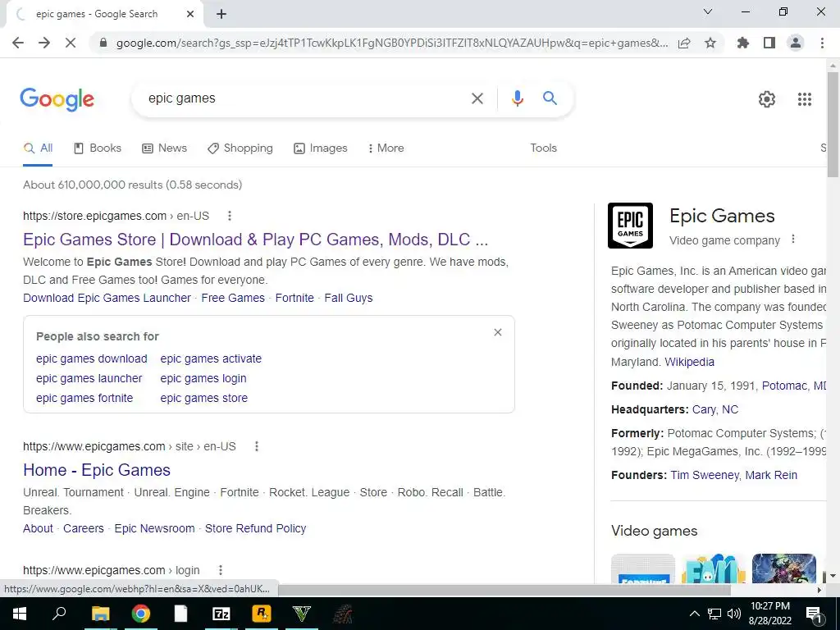Open options for epicgames.com site result
Screen dimensions: 840x630
pos(257,446)
